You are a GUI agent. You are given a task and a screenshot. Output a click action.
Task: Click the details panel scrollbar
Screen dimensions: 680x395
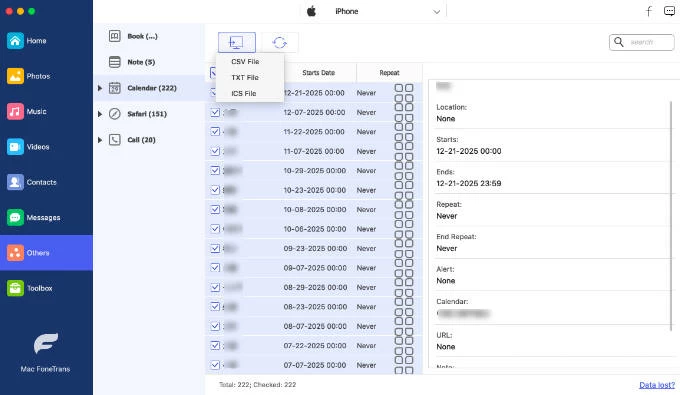pos(671,215)
